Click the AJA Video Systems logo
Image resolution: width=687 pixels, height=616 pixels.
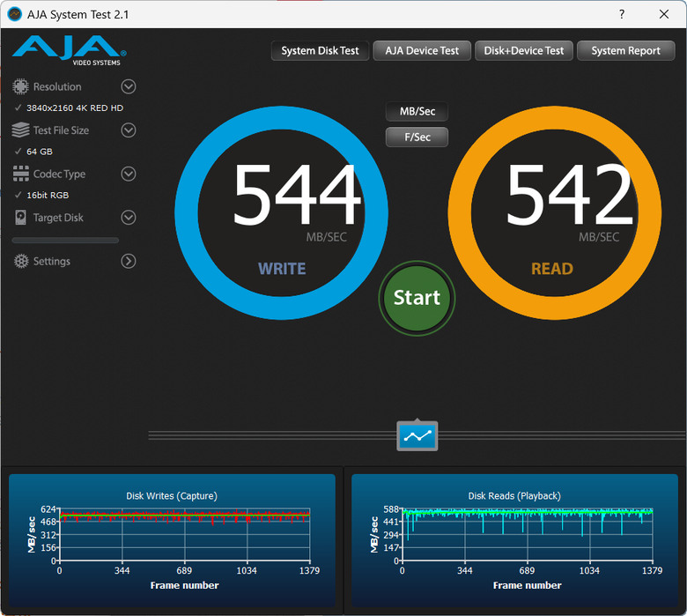click(70, 50)
